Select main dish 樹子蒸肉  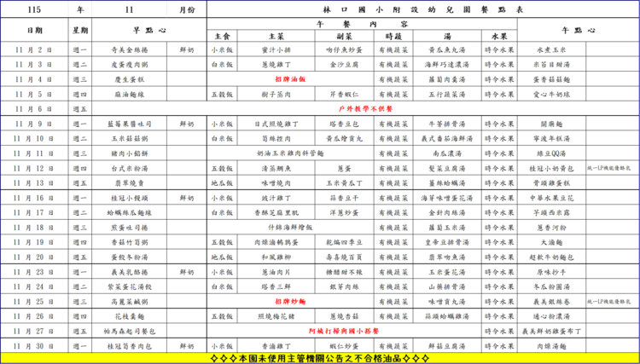[x=276, y=94]
